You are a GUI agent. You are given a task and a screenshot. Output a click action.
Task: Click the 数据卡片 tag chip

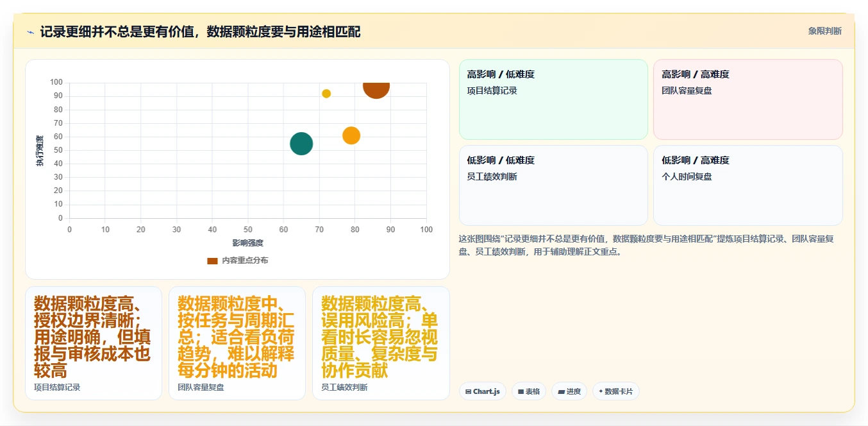pos(616,391)
